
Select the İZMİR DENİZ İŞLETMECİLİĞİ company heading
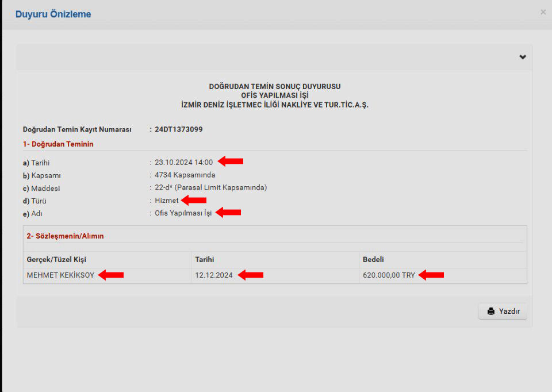pyautogui.click(x=275, y=105)
